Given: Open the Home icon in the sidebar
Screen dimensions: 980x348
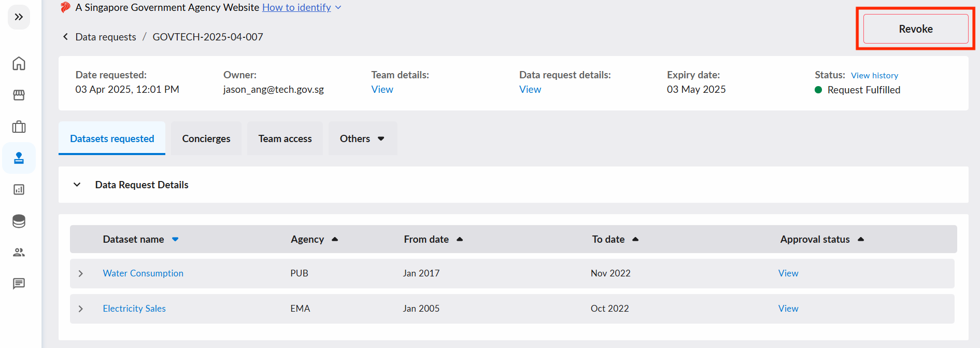Looking at the screenshot, I should (x=19, y=64).
